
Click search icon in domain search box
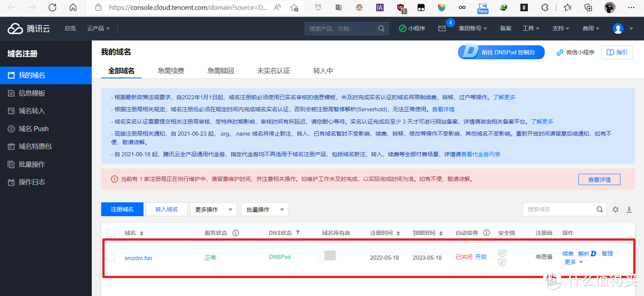point(600,209)
